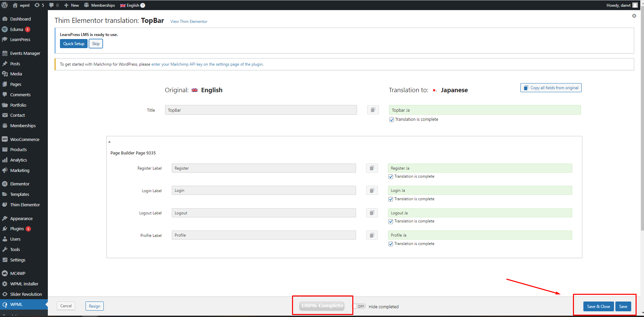Screen dimensions: 644x317
Task: Click the Posts pushpin icon
Action: [x=5, y=64]
